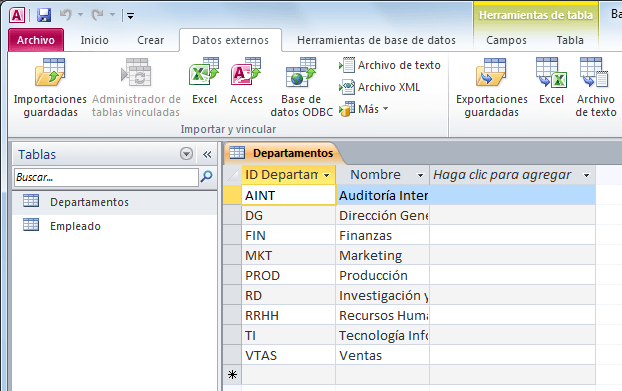The image size is (622, 391).
Task: Click the magnifier search icon
Action: click(206, 176)
